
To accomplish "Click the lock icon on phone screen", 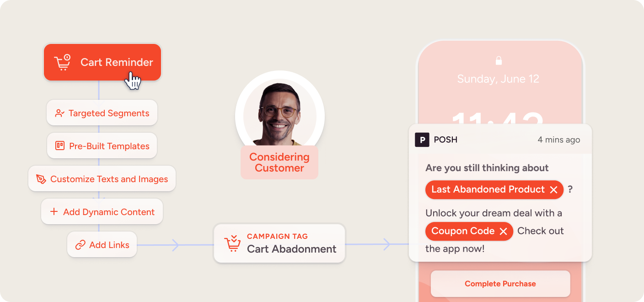I will click(x=499, y=60).
